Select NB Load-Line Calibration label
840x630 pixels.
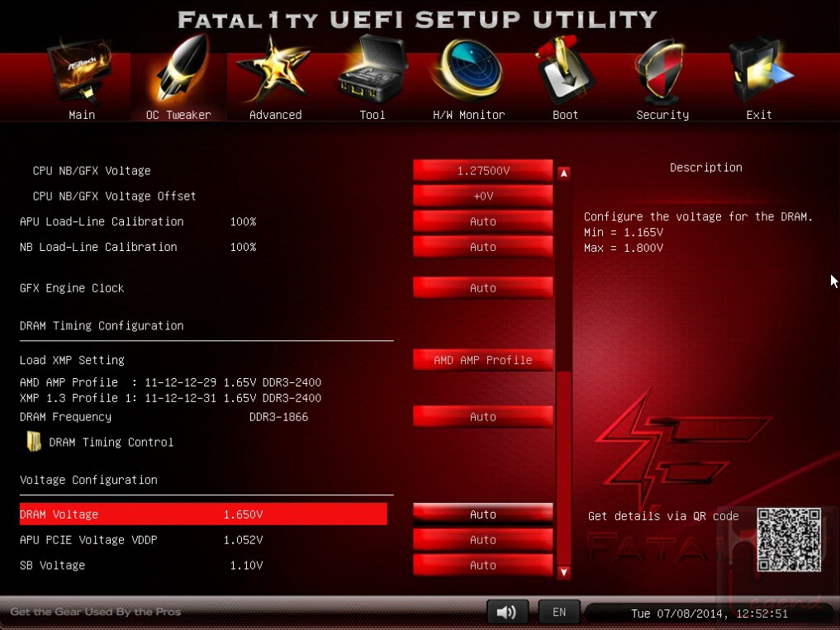[x=98, y=247]
